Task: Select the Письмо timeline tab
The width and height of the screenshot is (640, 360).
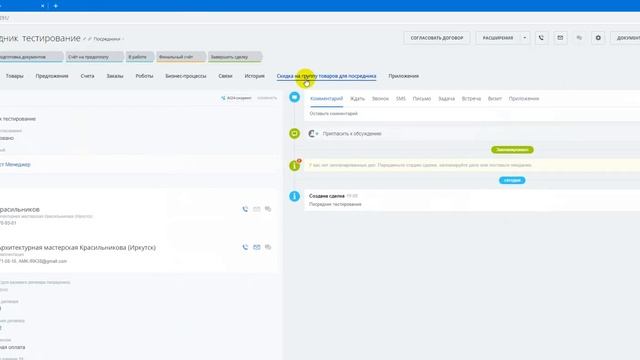Action: coord(422,98)
